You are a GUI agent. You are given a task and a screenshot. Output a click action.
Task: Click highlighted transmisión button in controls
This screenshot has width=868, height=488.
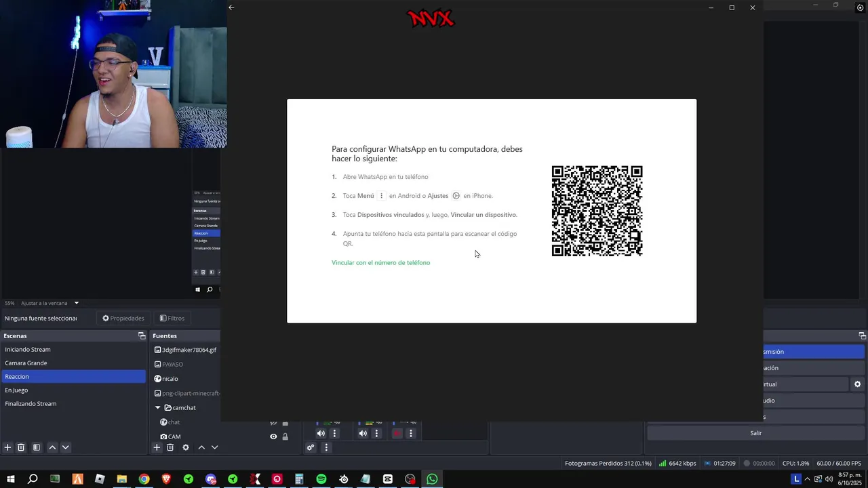(x=814, y=352)
